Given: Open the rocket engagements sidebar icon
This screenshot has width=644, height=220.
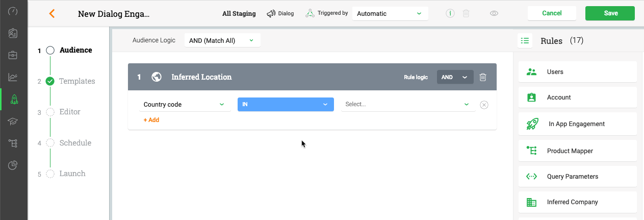Looking at the screenshot, I should (x=14, y=99).
